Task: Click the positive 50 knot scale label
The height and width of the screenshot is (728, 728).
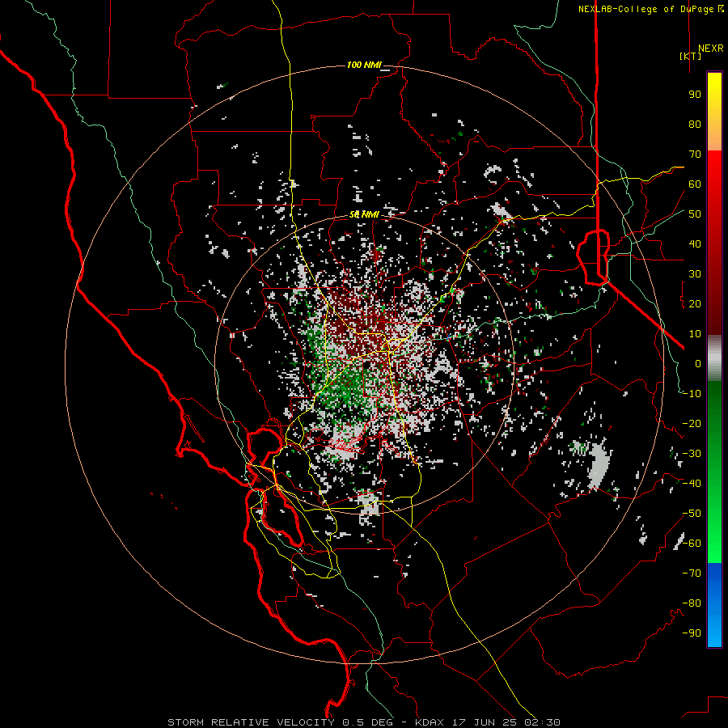Action: [x=695, y=214]
